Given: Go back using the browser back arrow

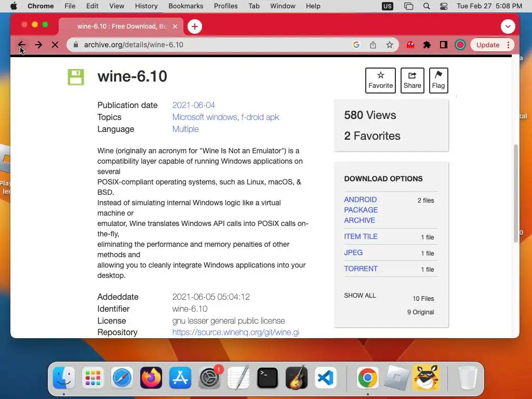Looking at the screenshot, I should [x=22, y=45].
